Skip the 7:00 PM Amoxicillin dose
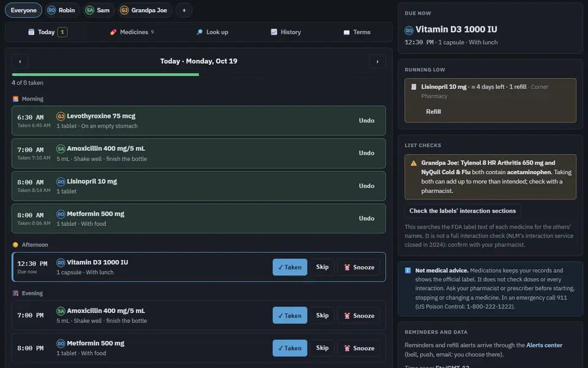 tap(322, 315)
